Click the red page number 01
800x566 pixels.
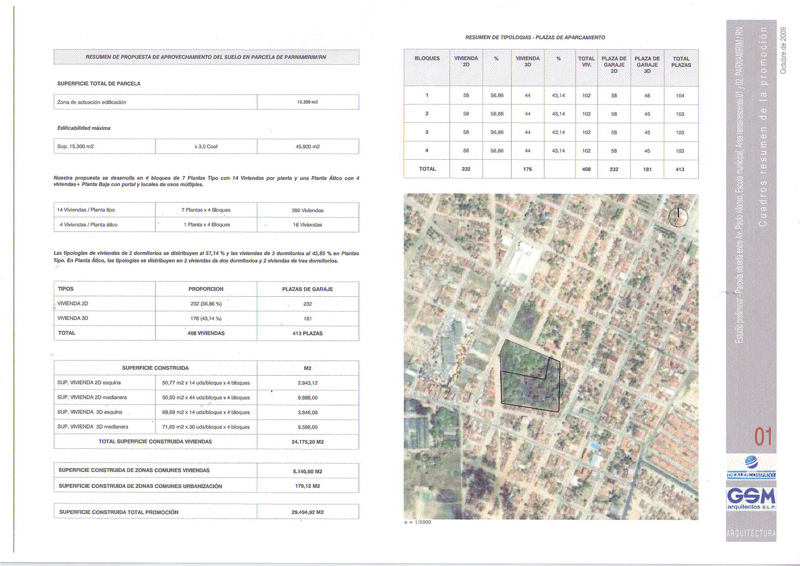point(763,436)
